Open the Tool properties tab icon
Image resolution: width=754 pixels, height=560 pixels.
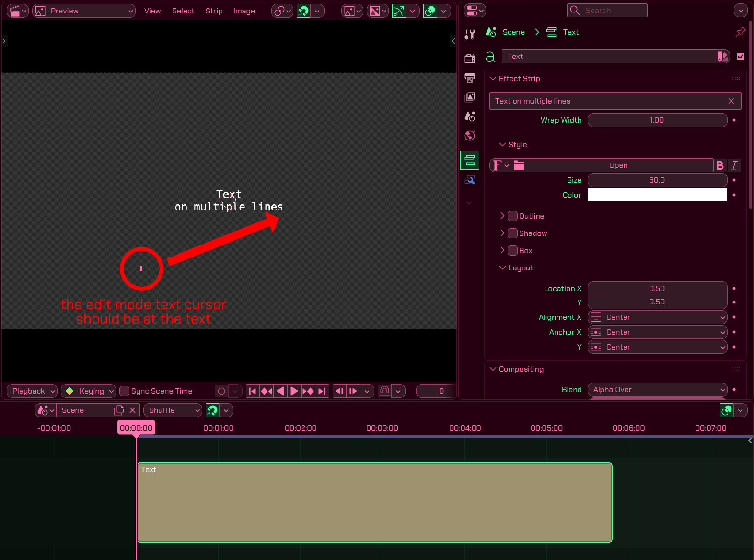470,34
